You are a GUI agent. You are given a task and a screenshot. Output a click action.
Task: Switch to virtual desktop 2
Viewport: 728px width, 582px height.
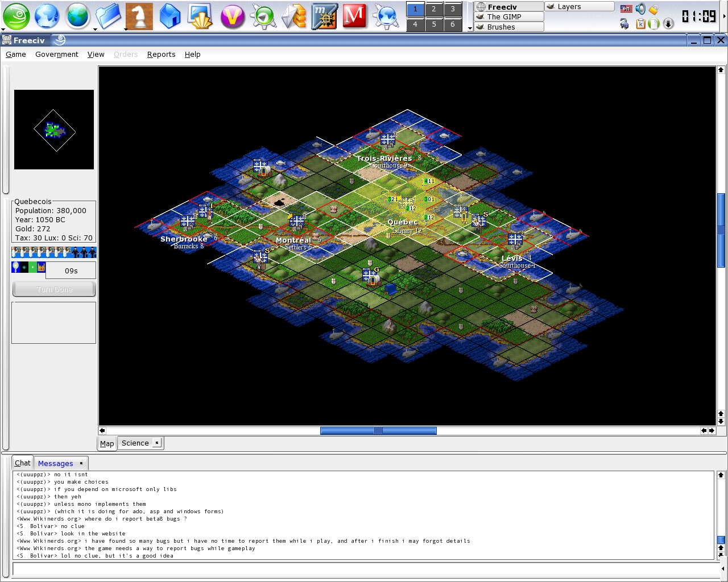point(434,9)
